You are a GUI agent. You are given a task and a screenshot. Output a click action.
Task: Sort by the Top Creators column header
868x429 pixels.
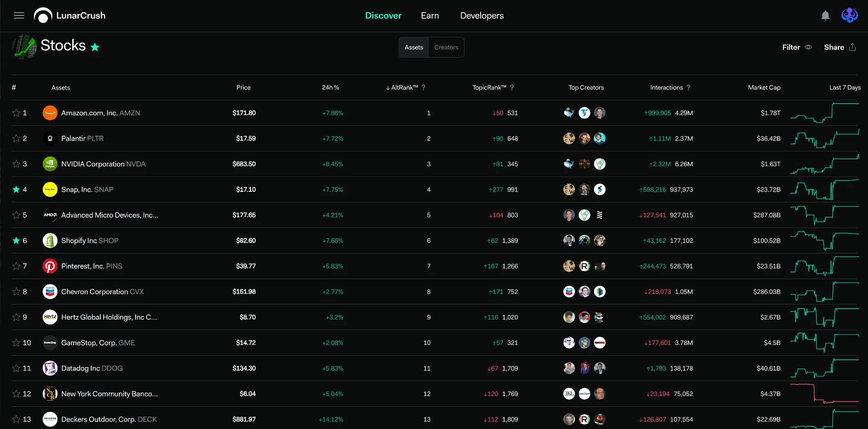(586, 88)
